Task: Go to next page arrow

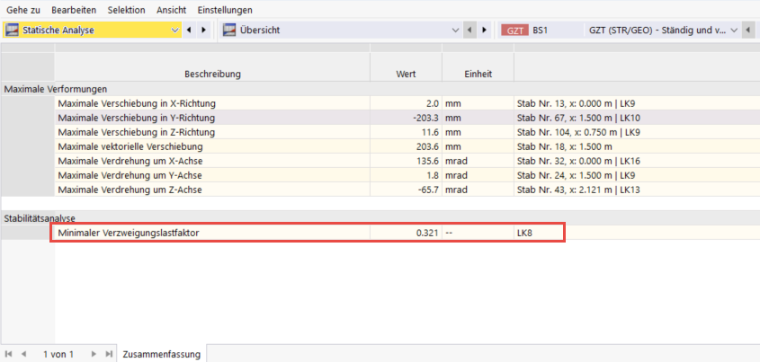Action: [x=94, y=354]
